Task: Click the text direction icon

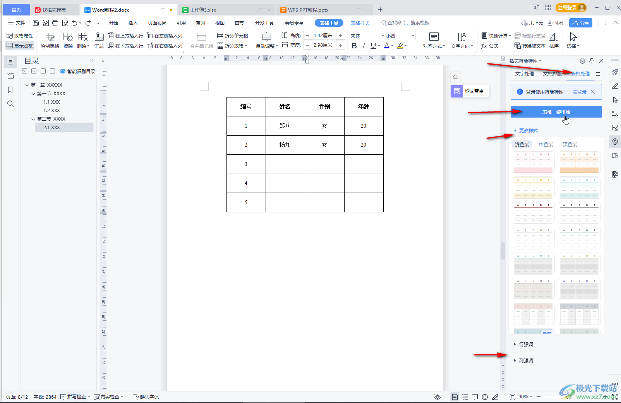Action: [462, 37]
